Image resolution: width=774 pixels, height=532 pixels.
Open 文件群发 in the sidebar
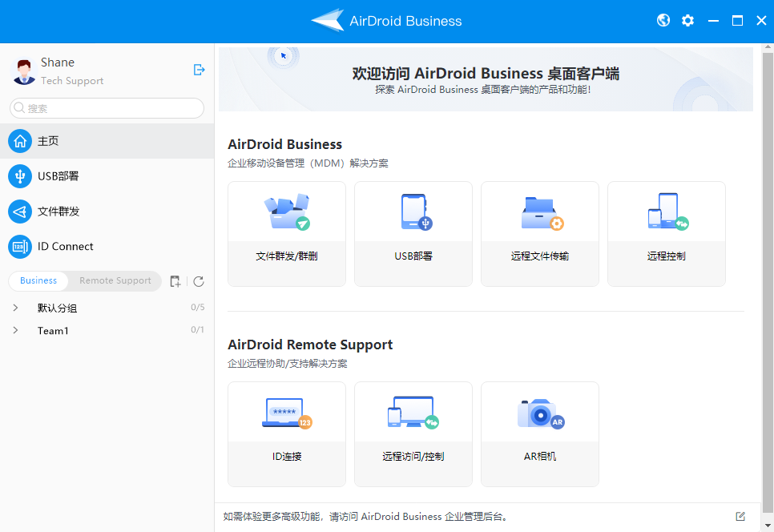point(107,212)
